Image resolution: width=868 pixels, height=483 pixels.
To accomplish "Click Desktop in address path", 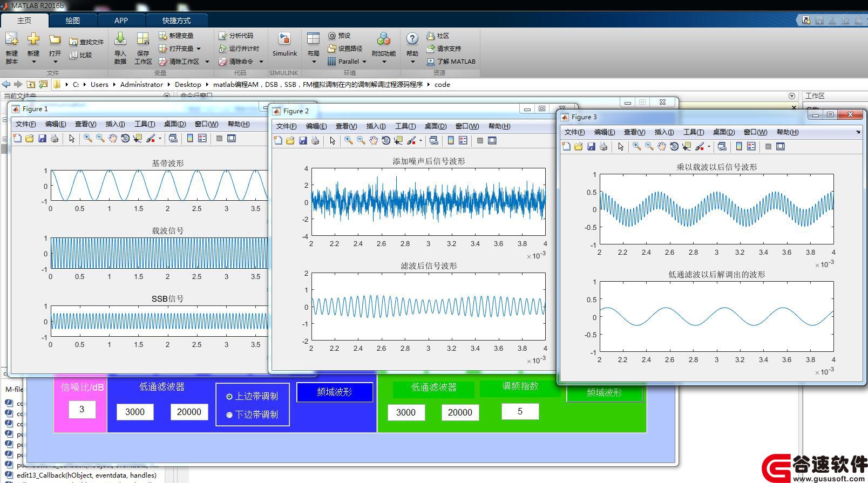I will (x=188, y=85).
